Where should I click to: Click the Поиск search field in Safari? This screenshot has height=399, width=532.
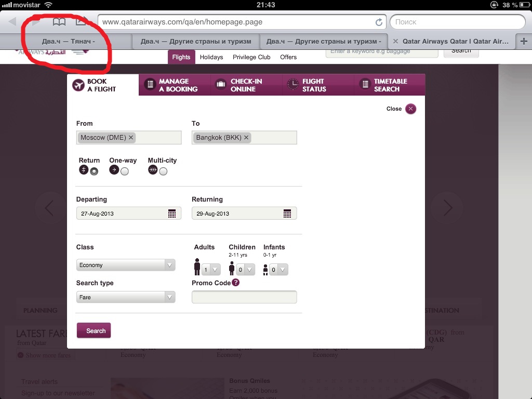pos(457,22)
